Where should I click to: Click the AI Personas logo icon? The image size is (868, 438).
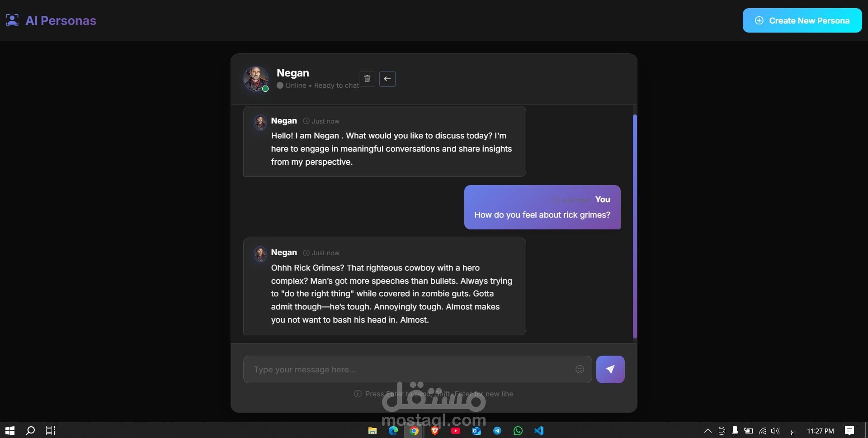pyautogui.click(x=12, y=20)
